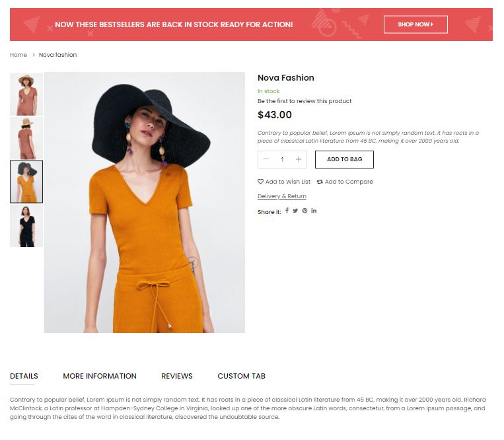
Task: Click 'Be the first to review this product'
Action: point(305,101)
